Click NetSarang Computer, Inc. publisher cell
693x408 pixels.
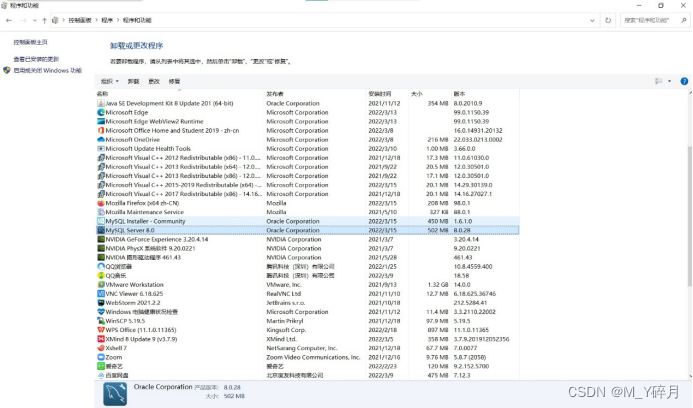[x=301, y=348]
